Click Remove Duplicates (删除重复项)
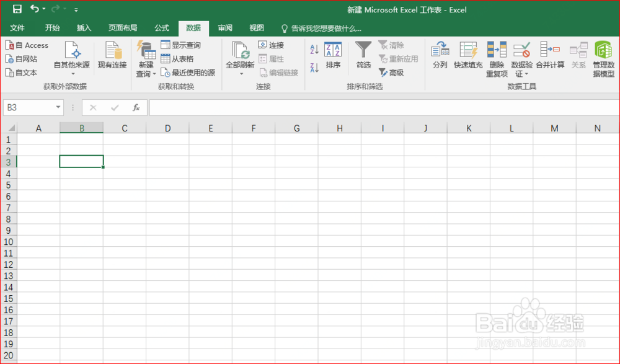Viewport: 620px width, 364px height. [x=497, y=60]
